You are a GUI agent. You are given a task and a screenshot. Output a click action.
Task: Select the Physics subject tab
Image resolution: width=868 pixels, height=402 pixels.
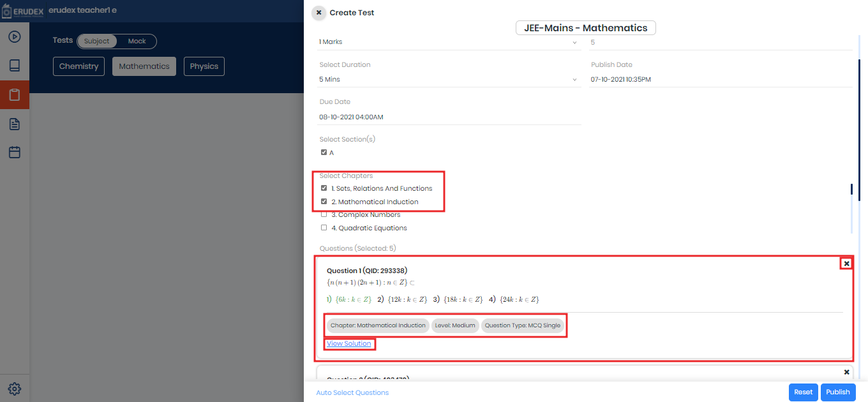pyautogui.click(x=204, y=66)
